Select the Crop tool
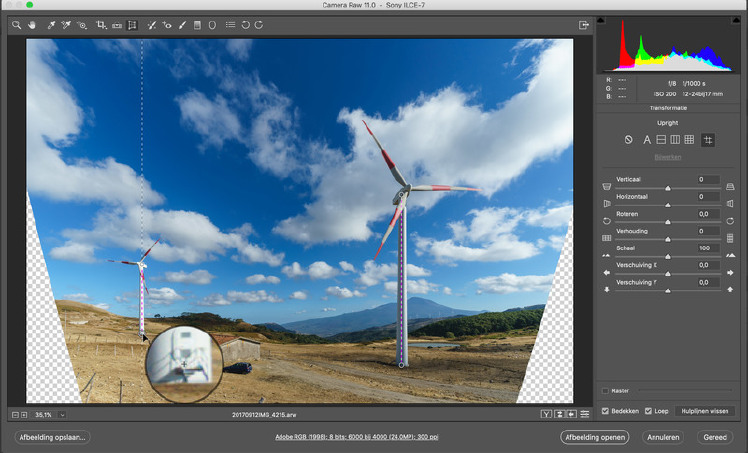748x453 pixels. point(101,25)
